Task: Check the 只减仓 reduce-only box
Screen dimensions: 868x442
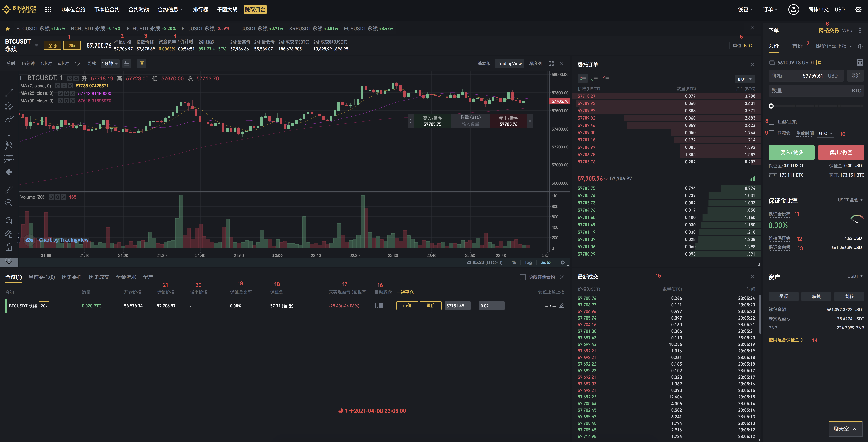Action: coord(771,133)
